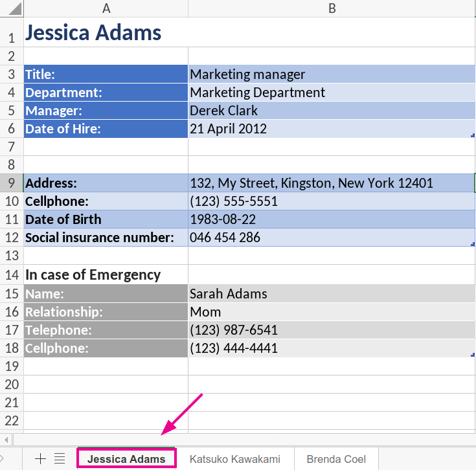Select the Department: label cell

coord(106,92)
